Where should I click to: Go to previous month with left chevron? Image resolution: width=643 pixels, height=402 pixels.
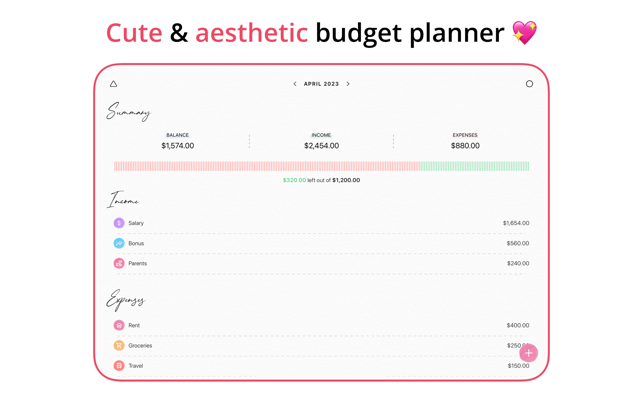[295, 84]
